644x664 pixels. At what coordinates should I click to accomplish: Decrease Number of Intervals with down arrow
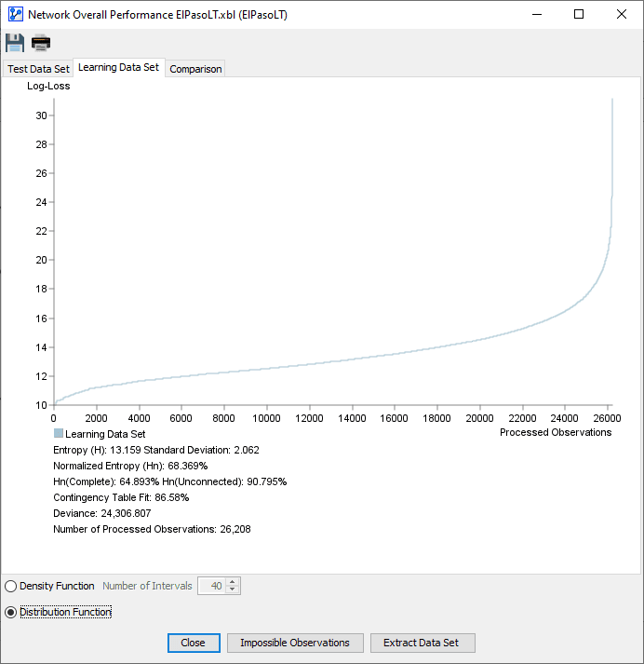[233, 589]
